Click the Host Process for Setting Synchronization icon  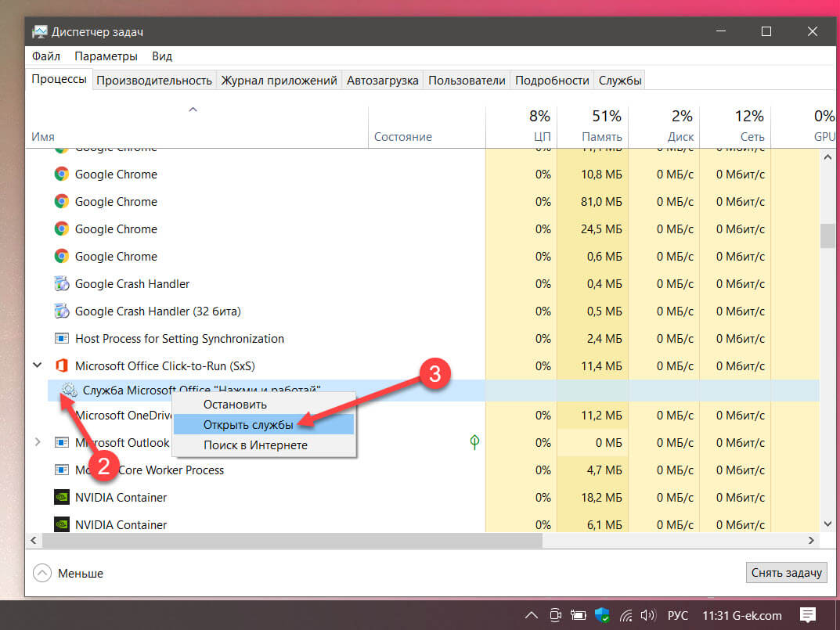pyautogui.click(x=62, y=339)
